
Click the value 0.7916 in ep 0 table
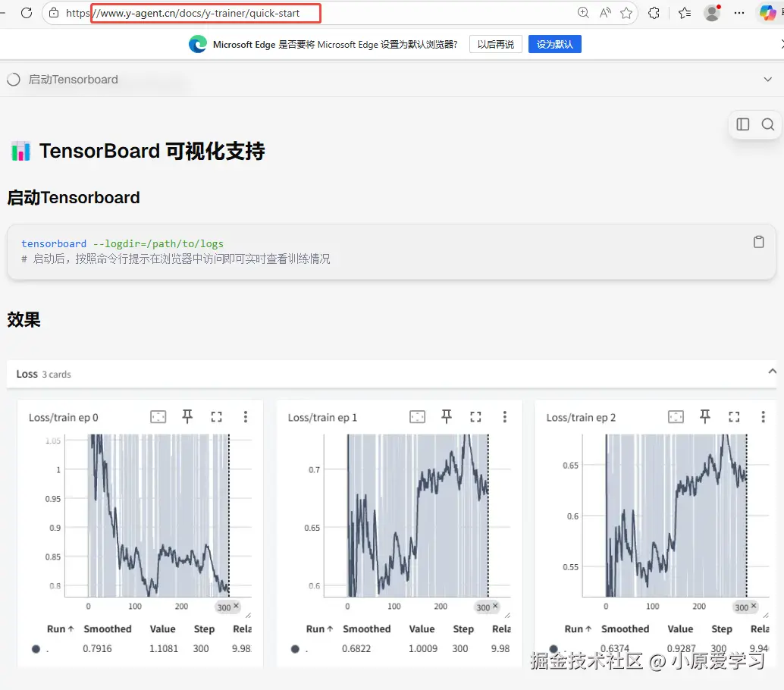(98, 648)
